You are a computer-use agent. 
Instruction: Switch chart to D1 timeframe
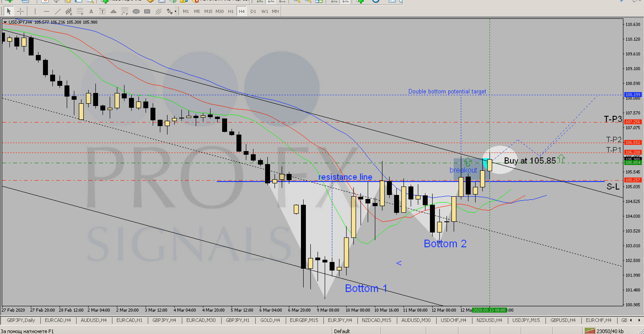[253, 11]
